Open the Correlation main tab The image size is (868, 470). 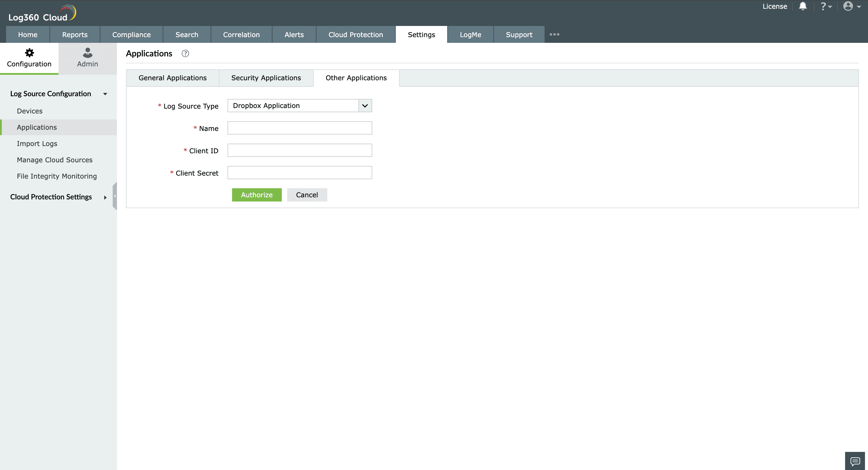(x=241, y=35)
